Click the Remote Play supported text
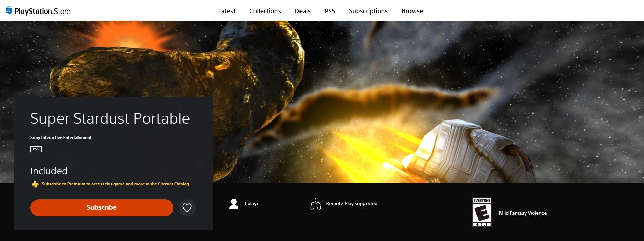Screen dimensions: 644x241 click(352, 203)
